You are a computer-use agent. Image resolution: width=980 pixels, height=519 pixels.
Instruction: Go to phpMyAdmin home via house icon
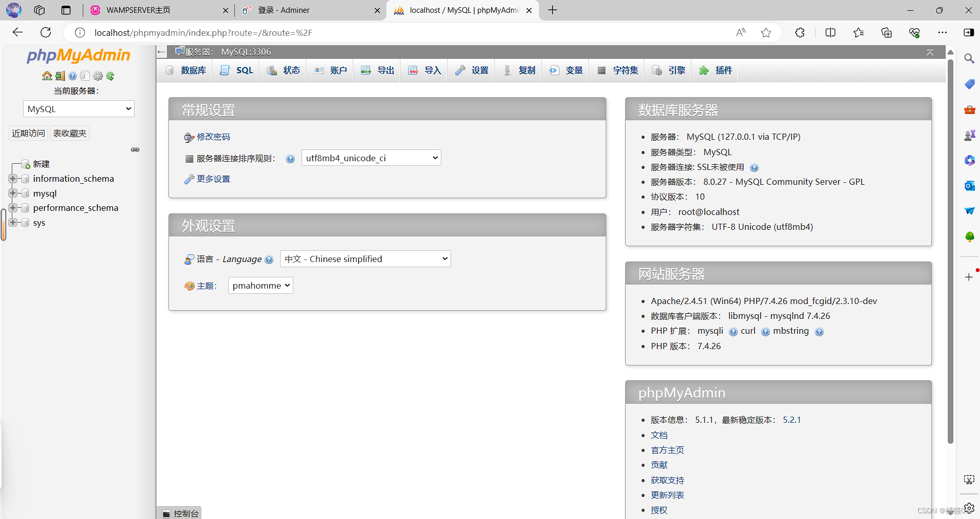click(x=47, y=76)
